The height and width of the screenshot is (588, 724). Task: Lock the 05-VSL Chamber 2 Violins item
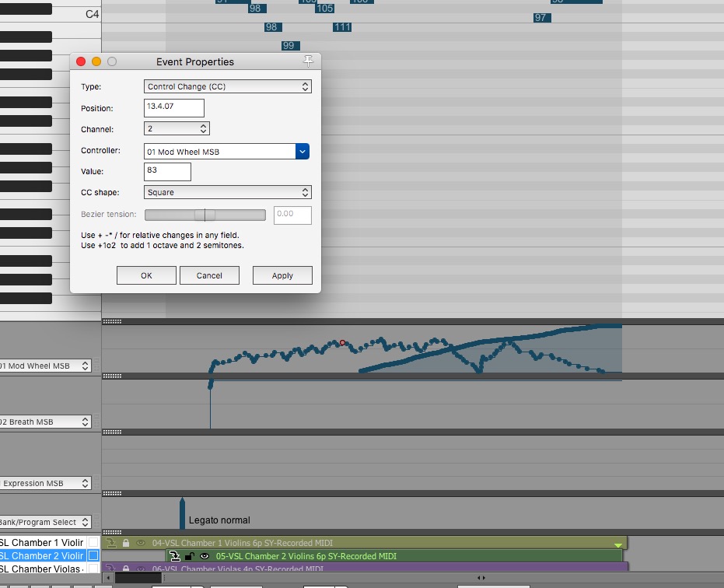tap(189, 556)
